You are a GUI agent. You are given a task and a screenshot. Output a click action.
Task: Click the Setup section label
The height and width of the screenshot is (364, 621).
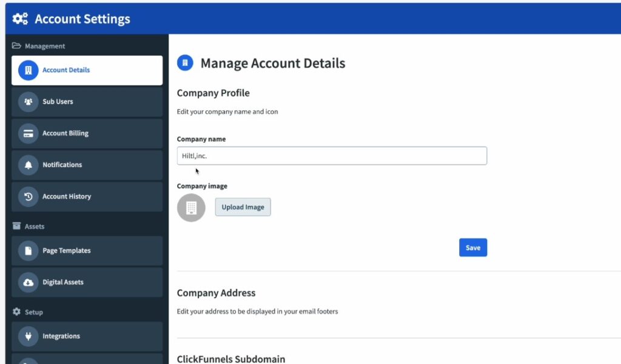pos(34,312)
